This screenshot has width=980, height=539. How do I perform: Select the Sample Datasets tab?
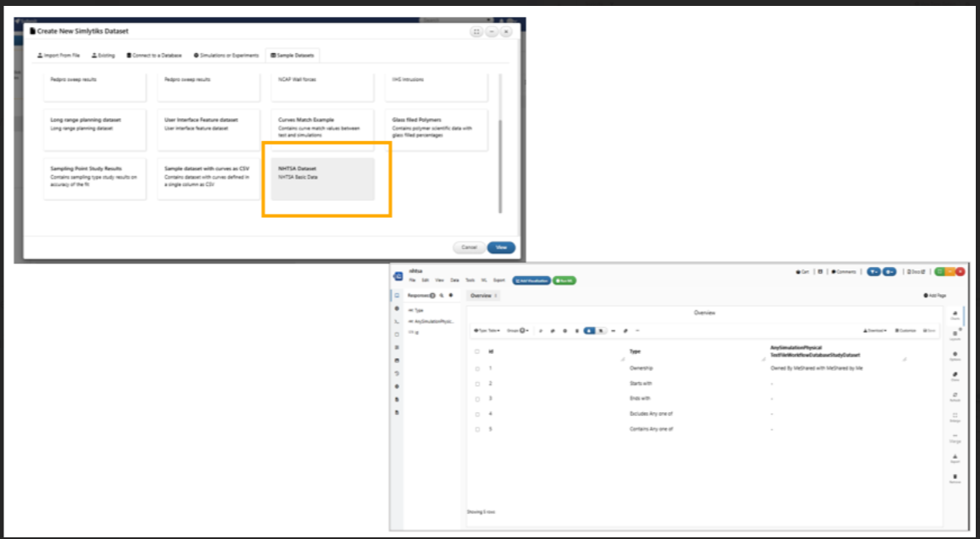point(292,56)
